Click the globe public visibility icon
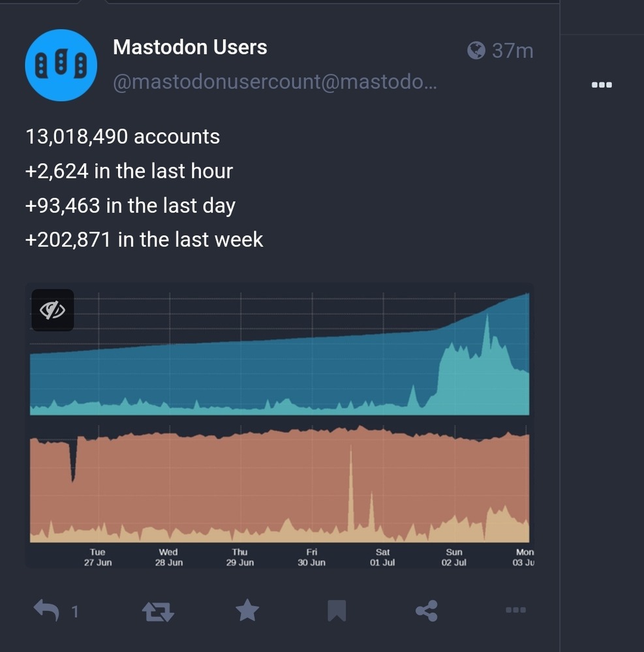The width and height of the screenshot is (644, 652). click(476, 51)
